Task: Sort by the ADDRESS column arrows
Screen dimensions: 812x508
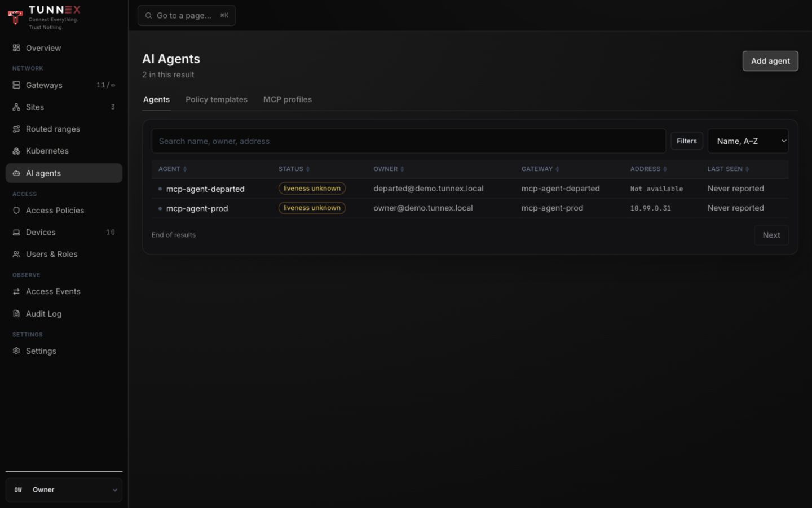Action: tap(665, 169)
